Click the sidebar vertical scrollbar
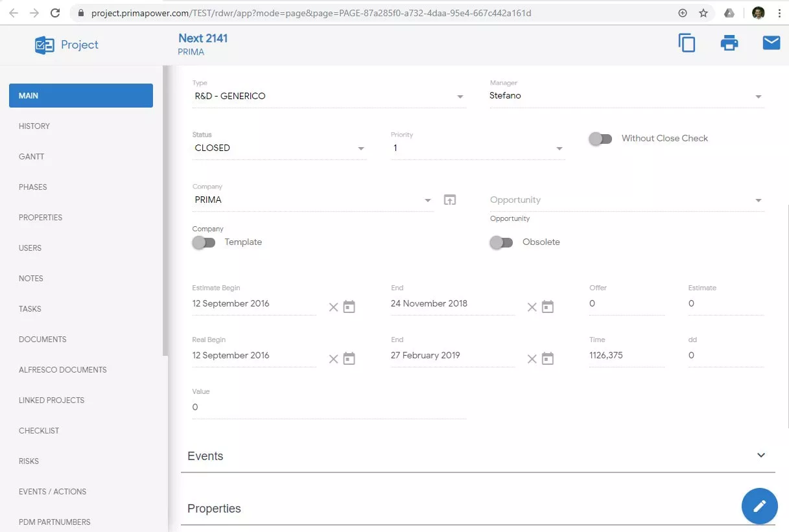Image resolution: width=789 pixels, height=532 pixels. click(x=165, y=211)
